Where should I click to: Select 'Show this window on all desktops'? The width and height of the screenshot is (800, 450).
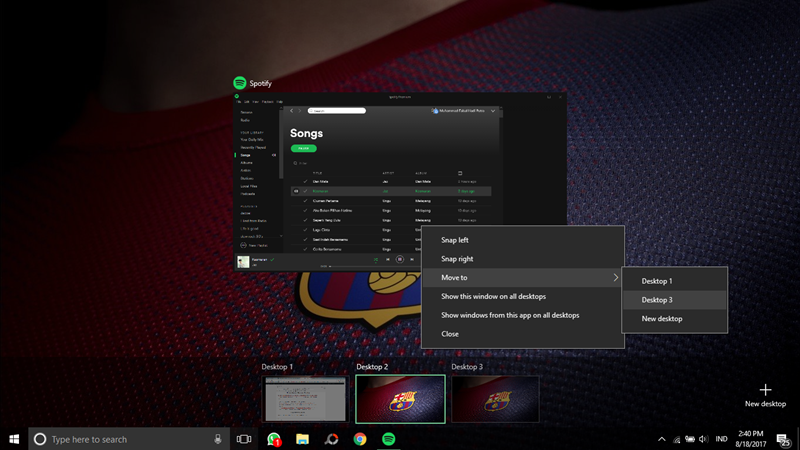pos(496,296)
